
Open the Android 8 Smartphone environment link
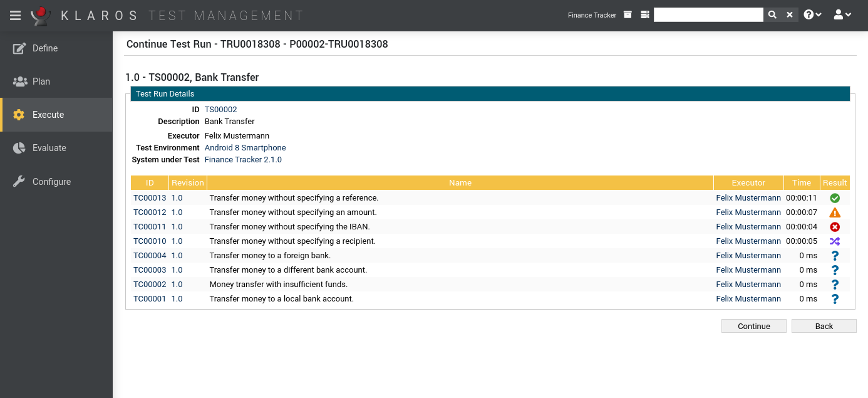click(x=245, y=148)
